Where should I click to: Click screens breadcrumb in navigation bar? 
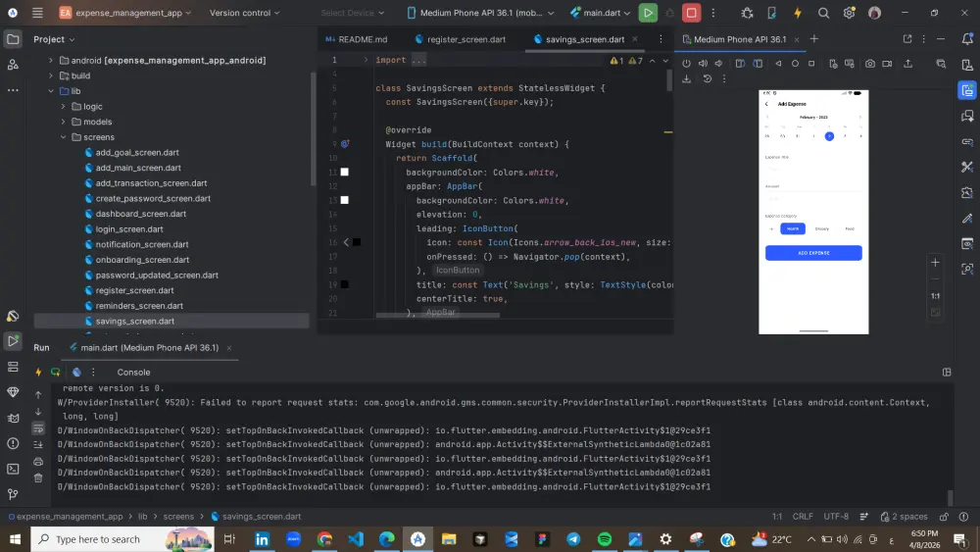(x=178, y=517)
